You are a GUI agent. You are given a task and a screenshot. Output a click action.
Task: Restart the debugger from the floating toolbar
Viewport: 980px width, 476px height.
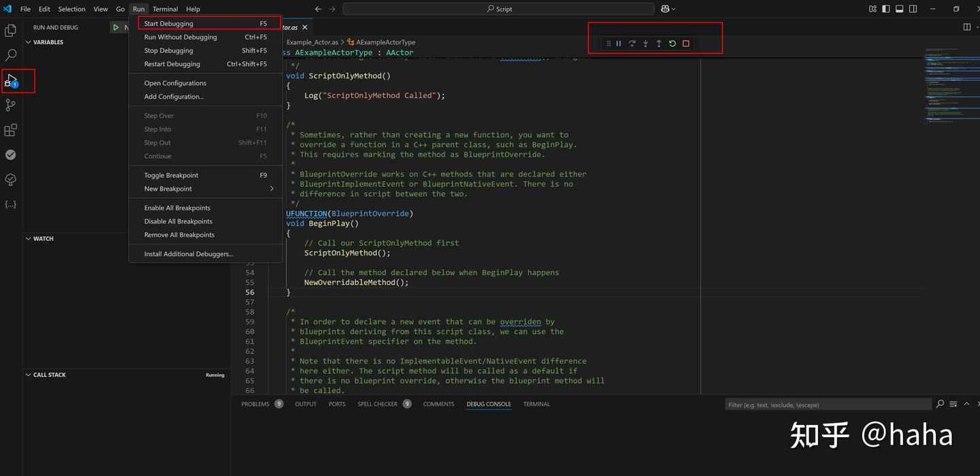point(672,43)
